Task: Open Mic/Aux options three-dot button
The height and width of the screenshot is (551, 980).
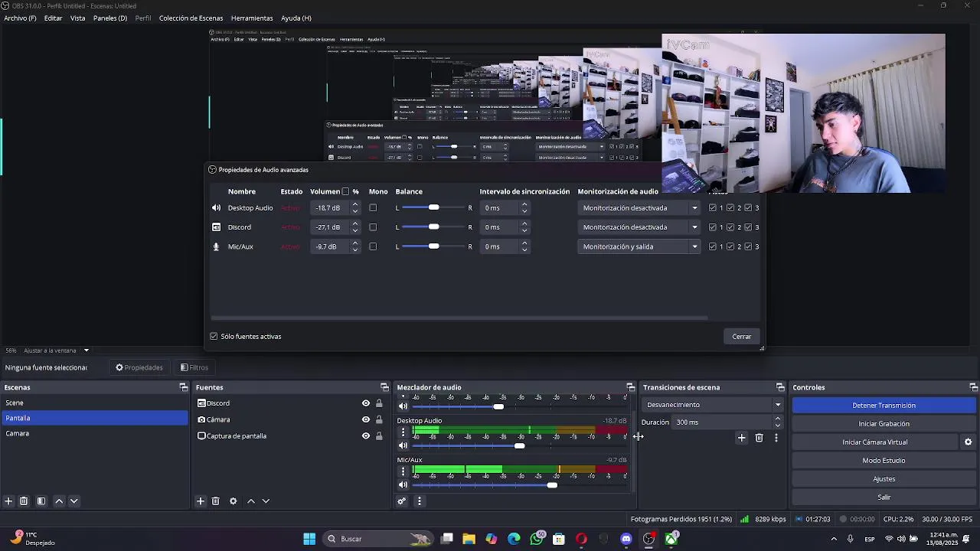Action: tap(403, 471)
